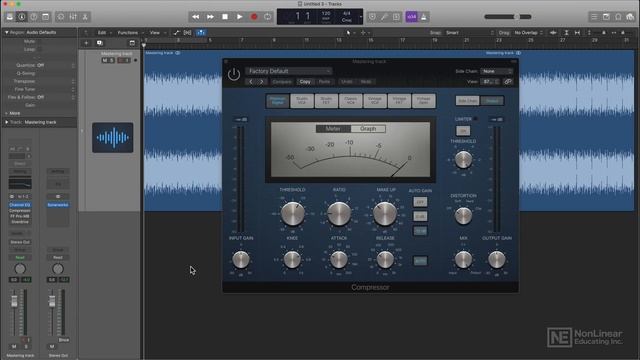Select the Studio VCA compressor model

[302, 101]
